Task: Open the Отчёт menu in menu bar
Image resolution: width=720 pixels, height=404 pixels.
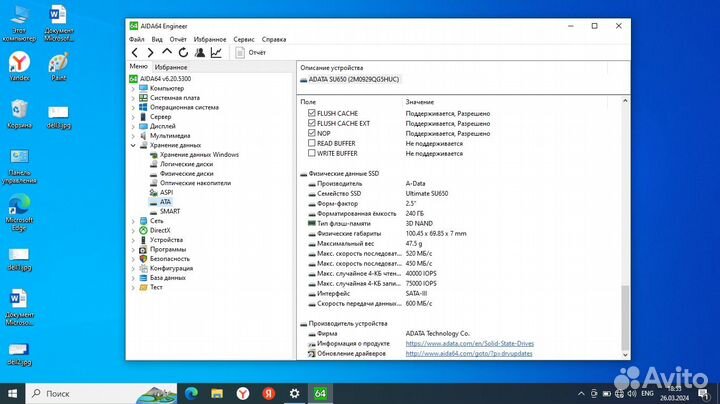Action: coord(178,39)
